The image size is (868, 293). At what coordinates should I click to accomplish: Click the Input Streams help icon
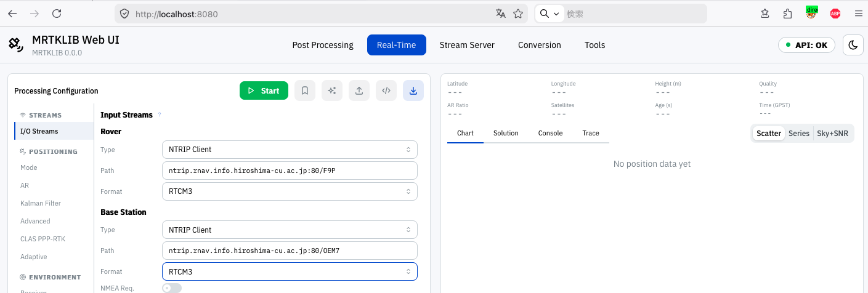(160, 115)
